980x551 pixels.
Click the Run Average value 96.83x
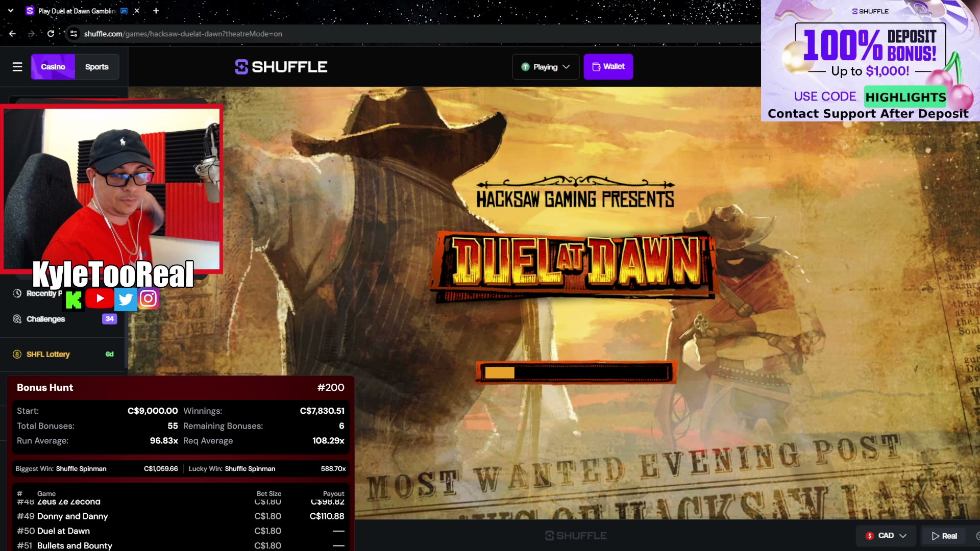coord(164,440)
